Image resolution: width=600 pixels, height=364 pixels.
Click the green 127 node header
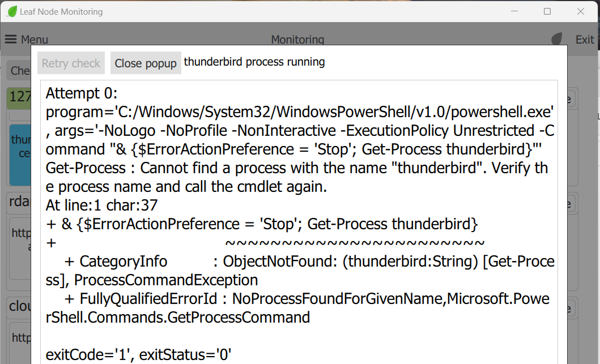[19, 97]
